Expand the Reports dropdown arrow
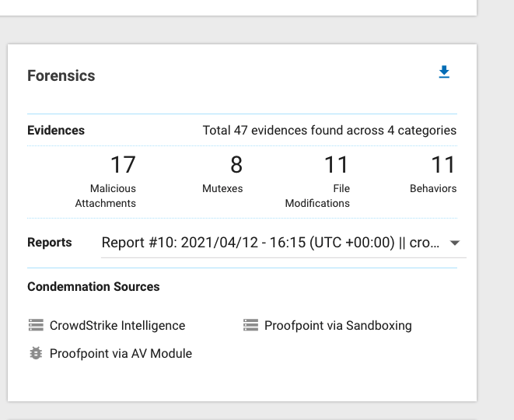Viewport: 514px width, 420px height. (x=455, y=243)
